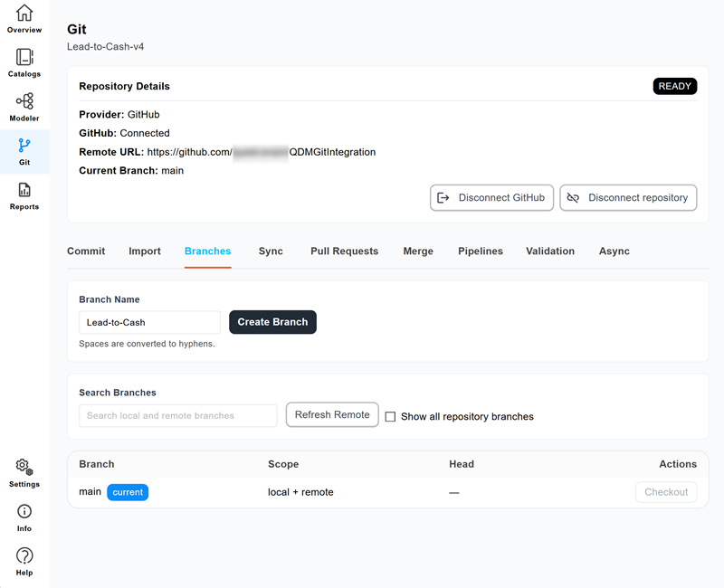Enable Show all repository branches checkbox
The image size is (724, 588).
pyautogui.click(x=390, y=416)
